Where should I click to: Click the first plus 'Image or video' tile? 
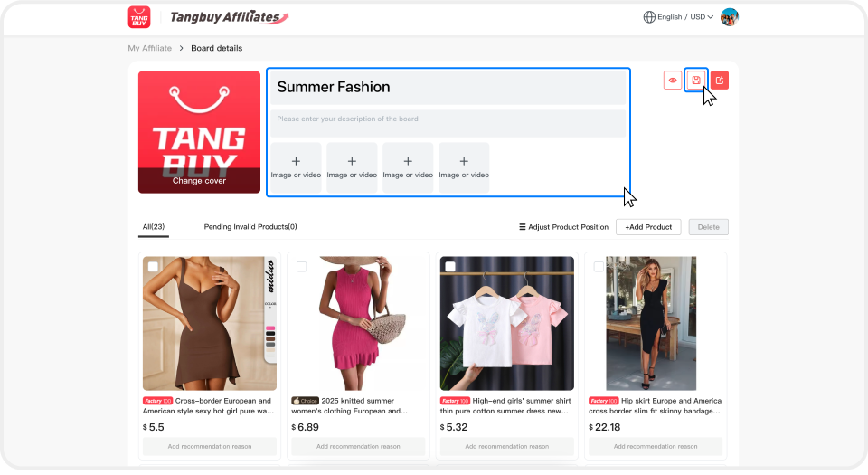click(296, 166)
